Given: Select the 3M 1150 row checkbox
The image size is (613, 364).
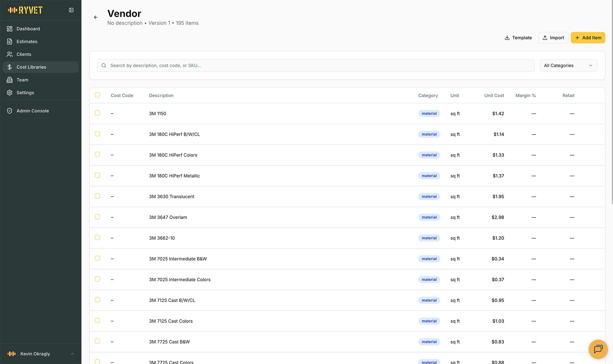Looking at the screenshot, I should click(x=97, y=113).
